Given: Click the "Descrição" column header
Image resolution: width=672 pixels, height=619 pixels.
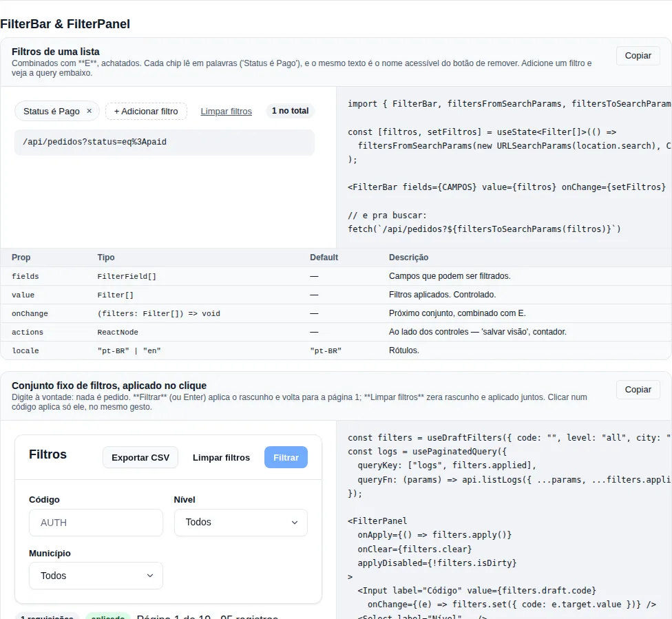Looking at the screenshot, I should pos(408,258).
